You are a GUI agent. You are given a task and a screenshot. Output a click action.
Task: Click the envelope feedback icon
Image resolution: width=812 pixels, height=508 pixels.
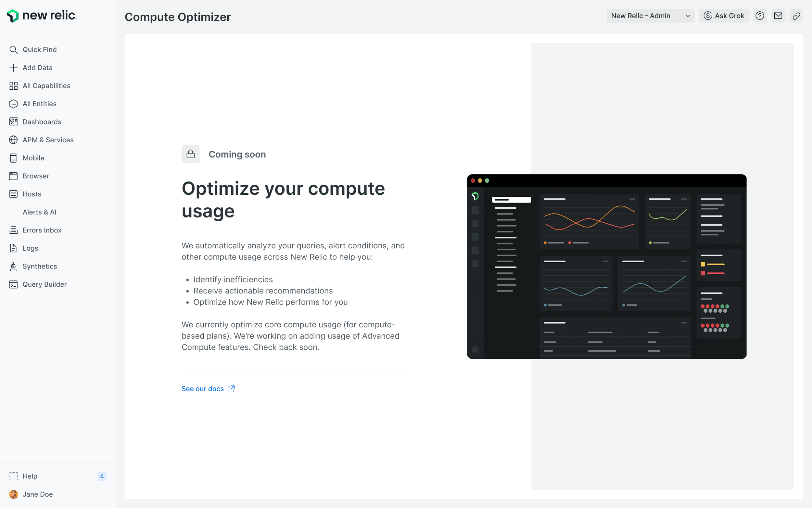(x=778, y=16)
